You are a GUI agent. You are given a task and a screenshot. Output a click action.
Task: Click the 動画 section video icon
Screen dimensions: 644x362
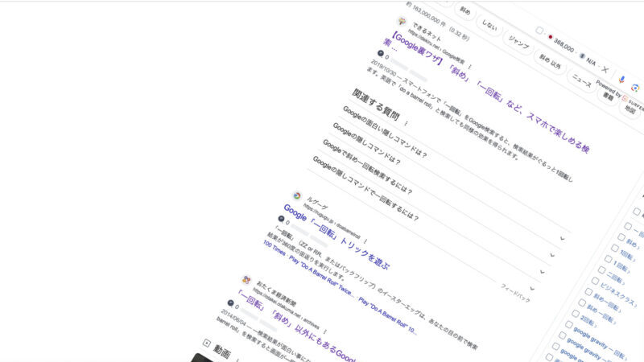click(x=207, y=343)
